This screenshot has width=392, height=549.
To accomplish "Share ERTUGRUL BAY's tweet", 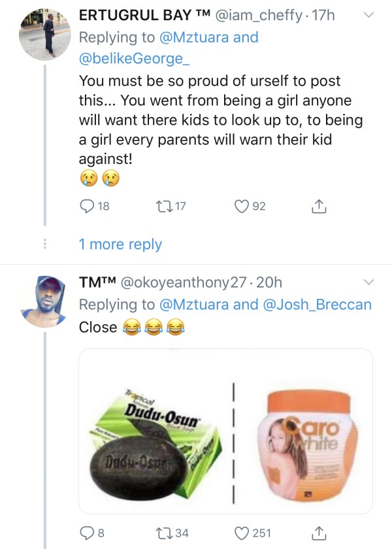I will tap(318, 207).
